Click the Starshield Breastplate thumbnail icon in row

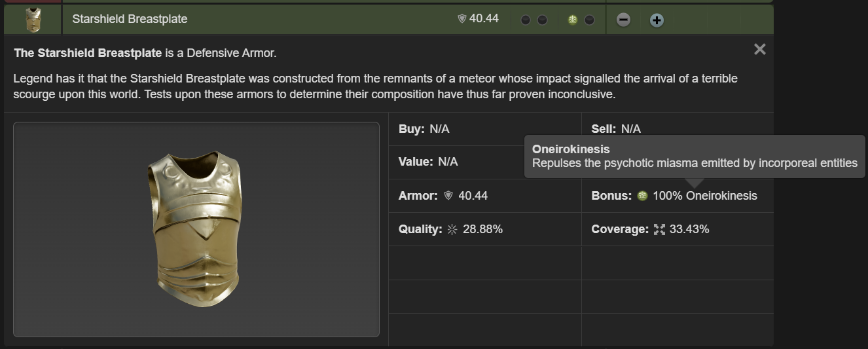tap(33, 20)
